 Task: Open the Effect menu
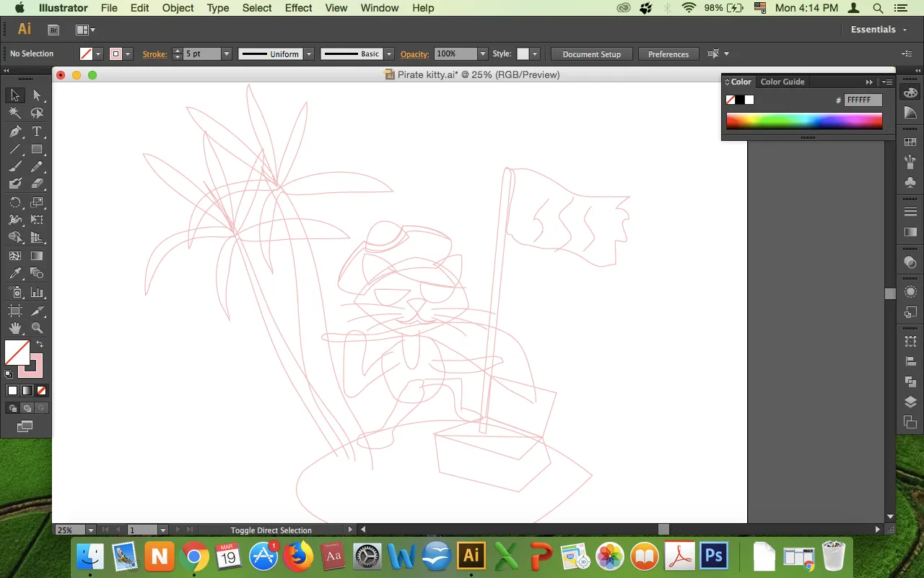tap(298, 8)
